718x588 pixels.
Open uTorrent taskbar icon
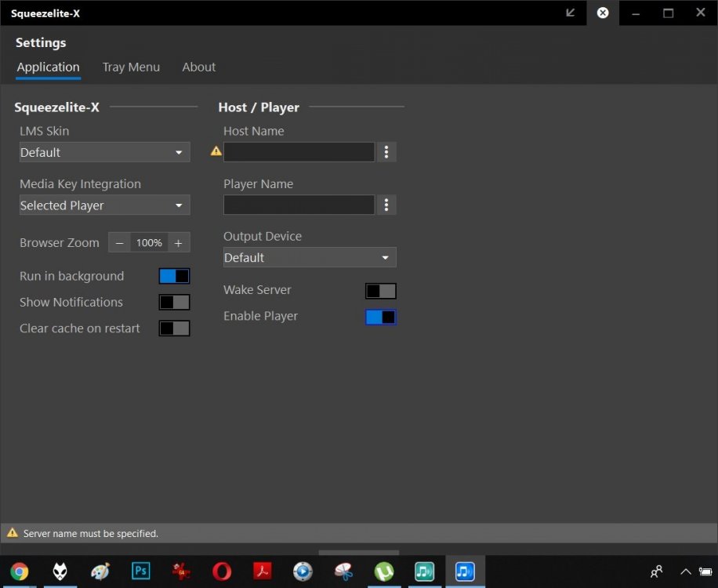coord(384,572)
